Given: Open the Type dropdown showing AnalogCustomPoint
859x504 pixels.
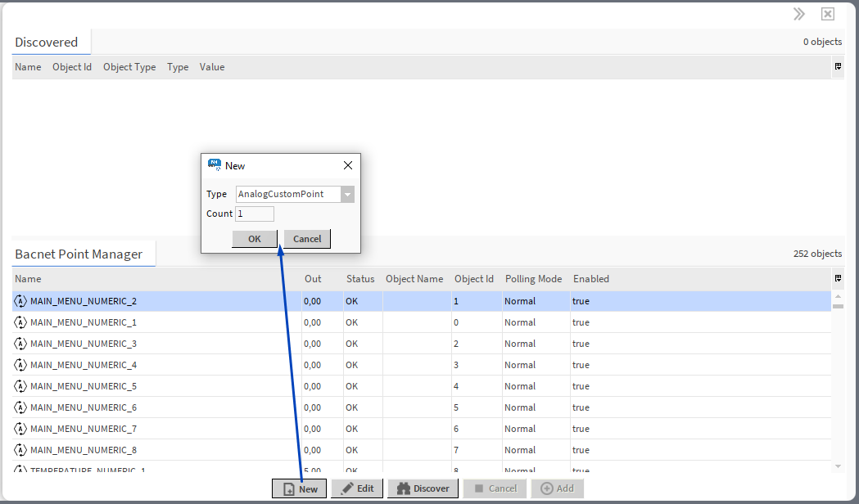Looking at the screenshot, I should [347, 194].
